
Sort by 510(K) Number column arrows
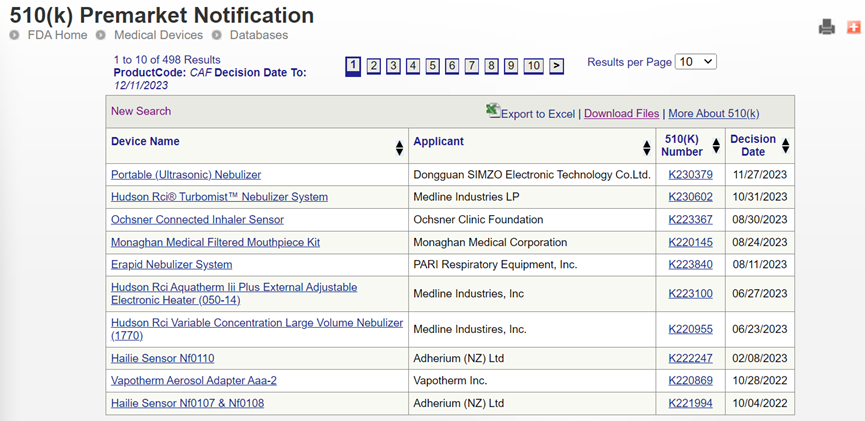715,147
